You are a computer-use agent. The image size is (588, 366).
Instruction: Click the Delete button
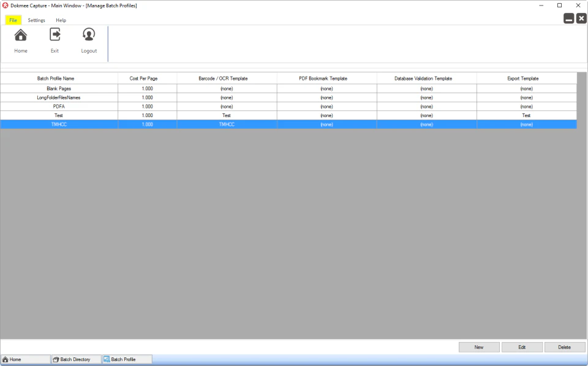[565, 346]
